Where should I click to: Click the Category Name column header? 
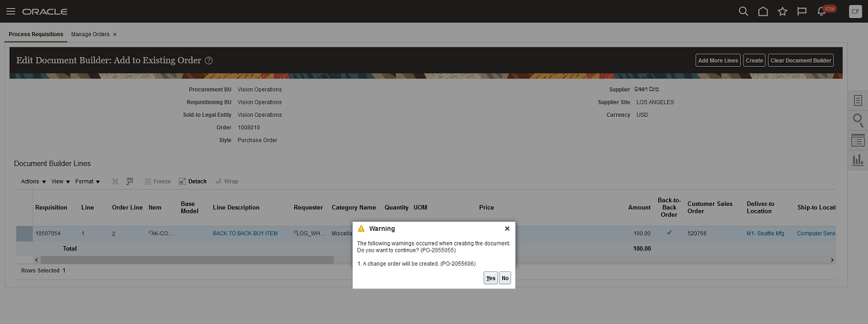coord(354,207)
